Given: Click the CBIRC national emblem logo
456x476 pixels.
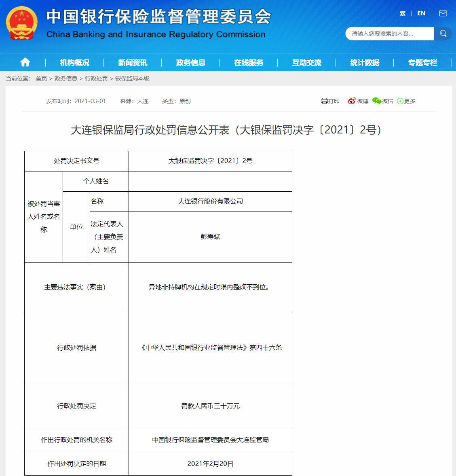Looking at the screenshot, I should [21, 23].
